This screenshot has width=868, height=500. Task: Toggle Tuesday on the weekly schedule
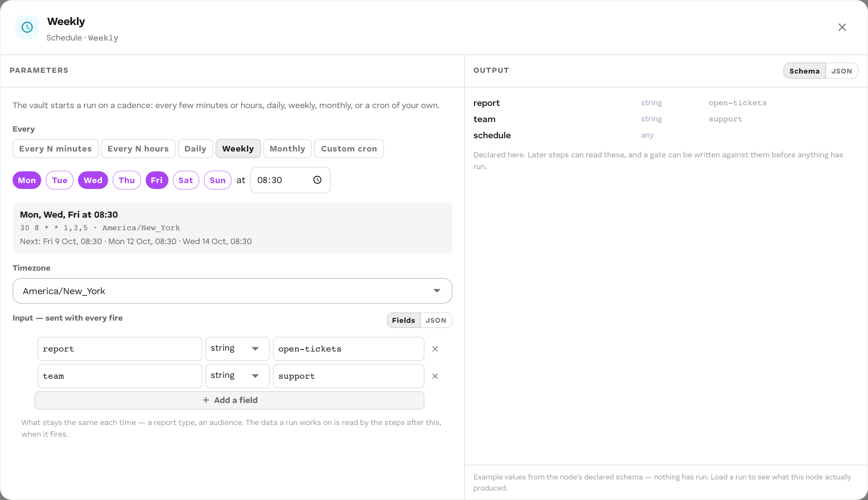click(60, 180)
